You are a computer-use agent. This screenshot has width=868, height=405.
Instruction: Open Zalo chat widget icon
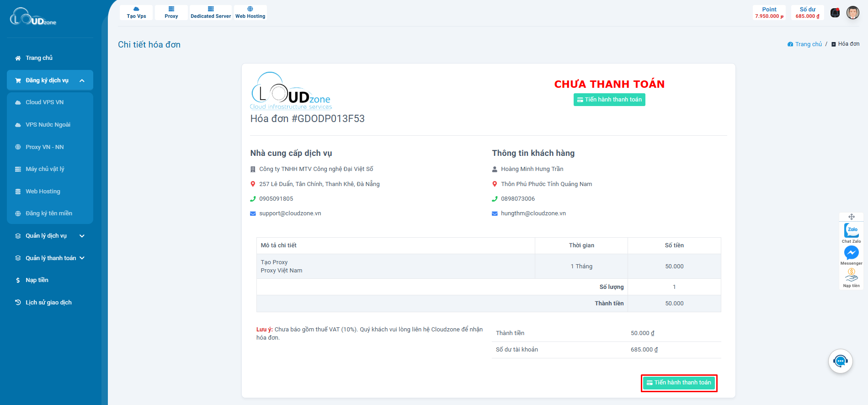851,230
